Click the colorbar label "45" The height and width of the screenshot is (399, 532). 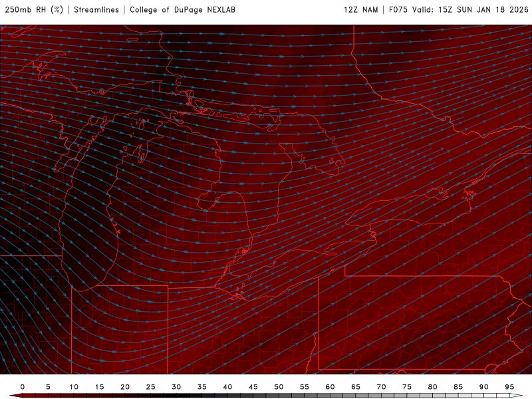(253, 387)
